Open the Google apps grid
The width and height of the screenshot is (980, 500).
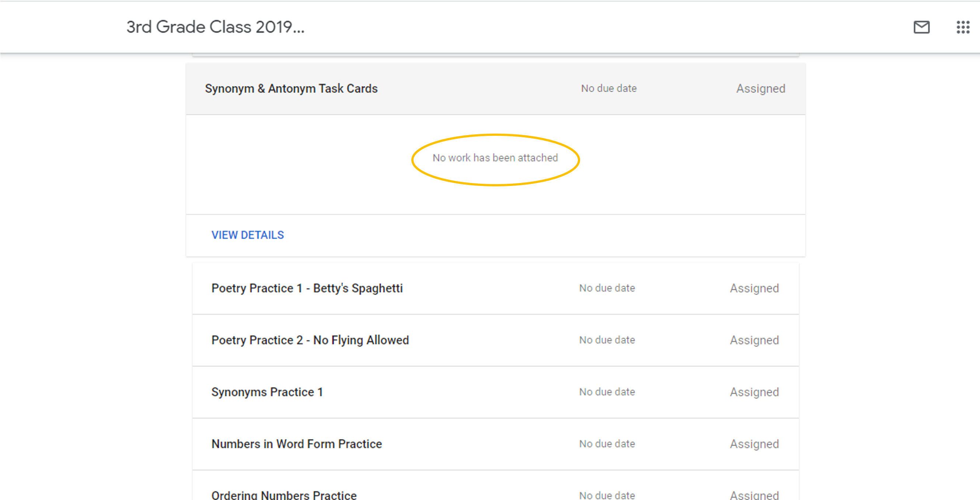pyautogui.click(x=963, y=27)
